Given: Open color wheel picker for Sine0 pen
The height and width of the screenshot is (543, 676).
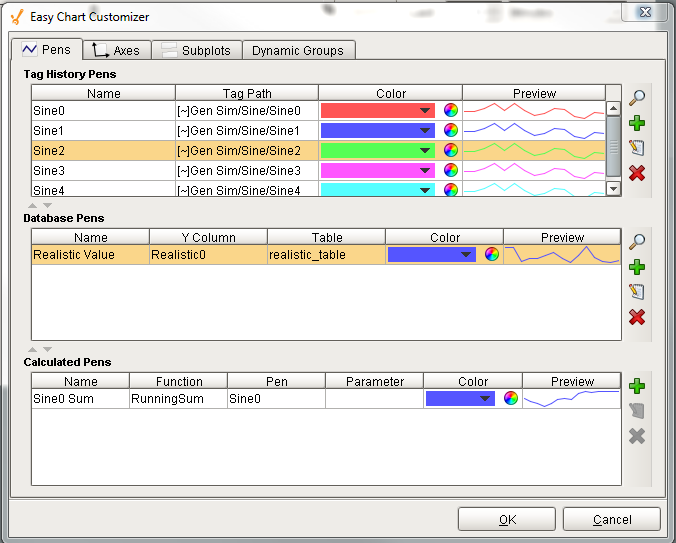Looking at the screenshot, I should [x=451, y=111].
